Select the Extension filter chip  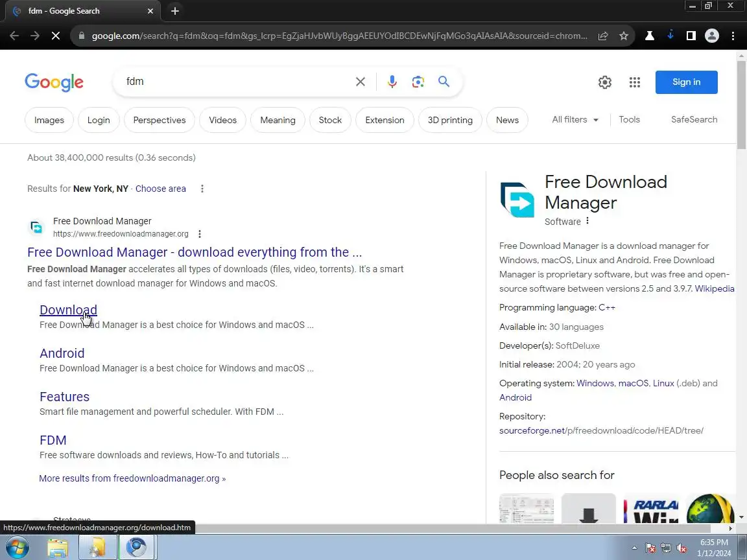pyautogui.click(x=385, y=121)
